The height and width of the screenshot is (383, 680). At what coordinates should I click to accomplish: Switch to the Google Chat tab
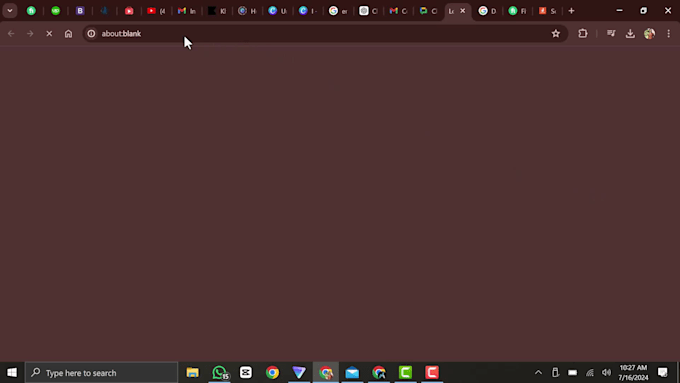[x=428, y=11]
